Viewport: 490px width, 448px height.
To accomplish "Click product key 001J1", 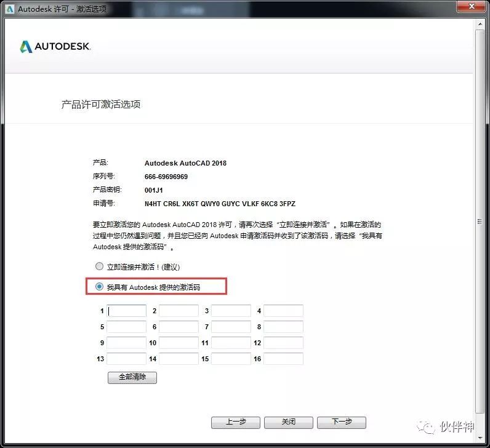I will [153, 190].
